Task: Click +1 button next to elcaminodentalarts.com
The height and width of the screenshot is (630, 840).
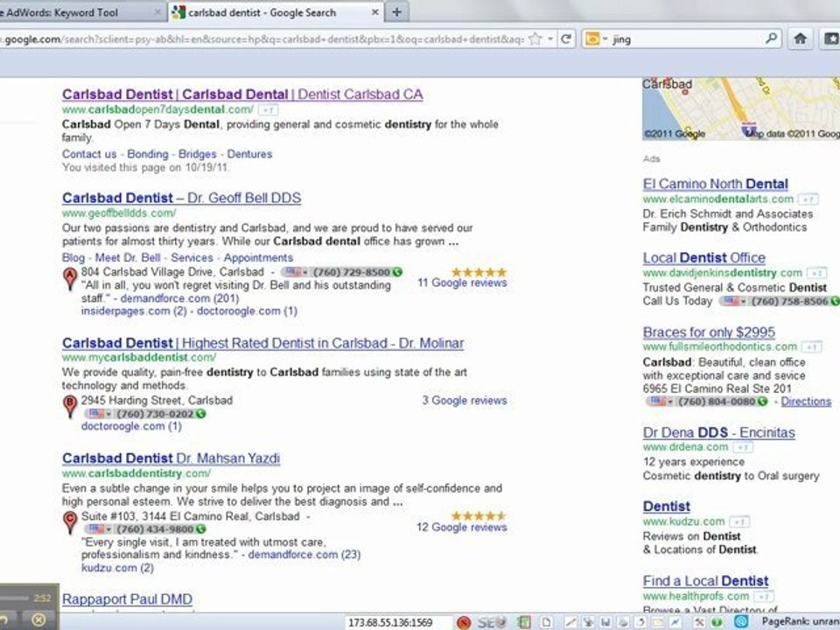Action: [x=808, y=199]
